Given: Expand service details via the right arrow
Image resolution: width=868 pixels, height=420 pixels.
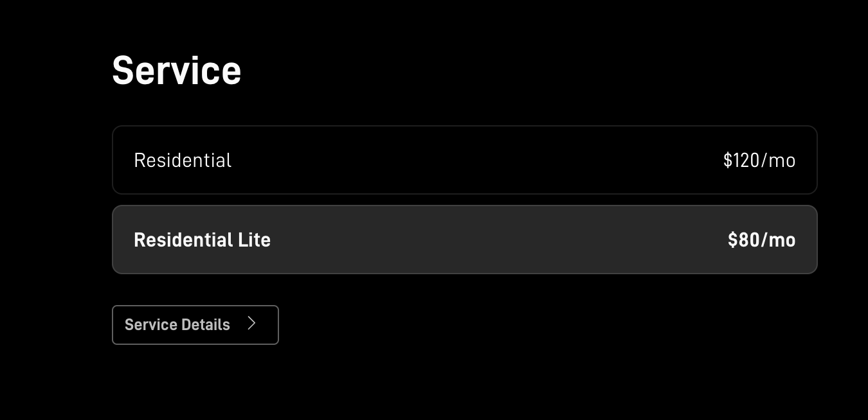Looking at the screenshot, I should [251, 324].
